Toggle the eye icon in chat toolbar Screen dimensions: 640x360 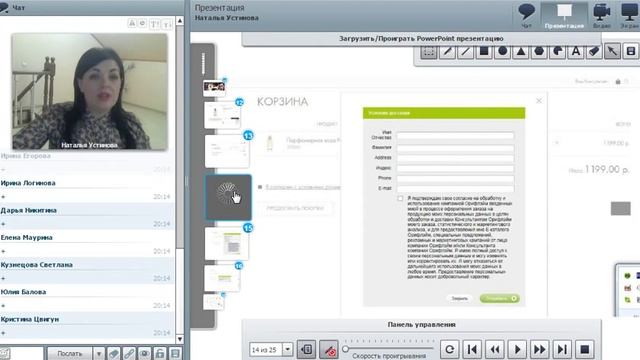(x=144, y=353)
